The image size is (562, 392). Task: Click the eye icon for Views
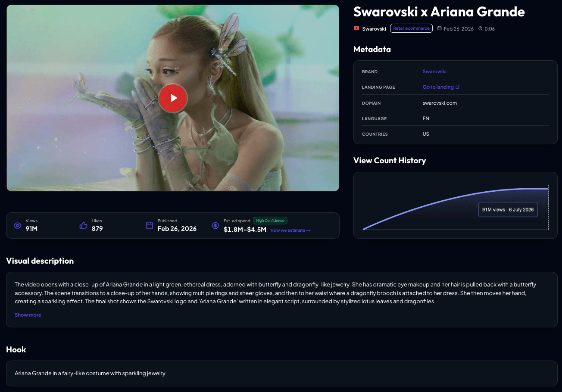pos(18,225)
